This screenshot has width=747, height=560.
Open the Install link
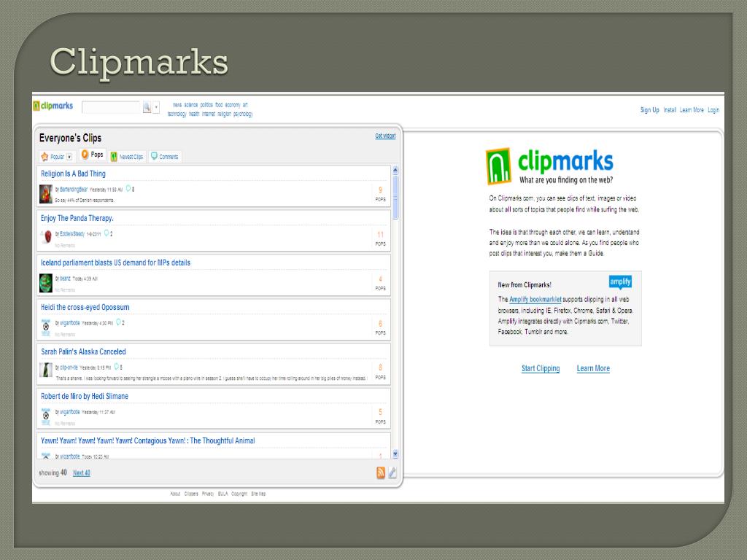[670, 110]
